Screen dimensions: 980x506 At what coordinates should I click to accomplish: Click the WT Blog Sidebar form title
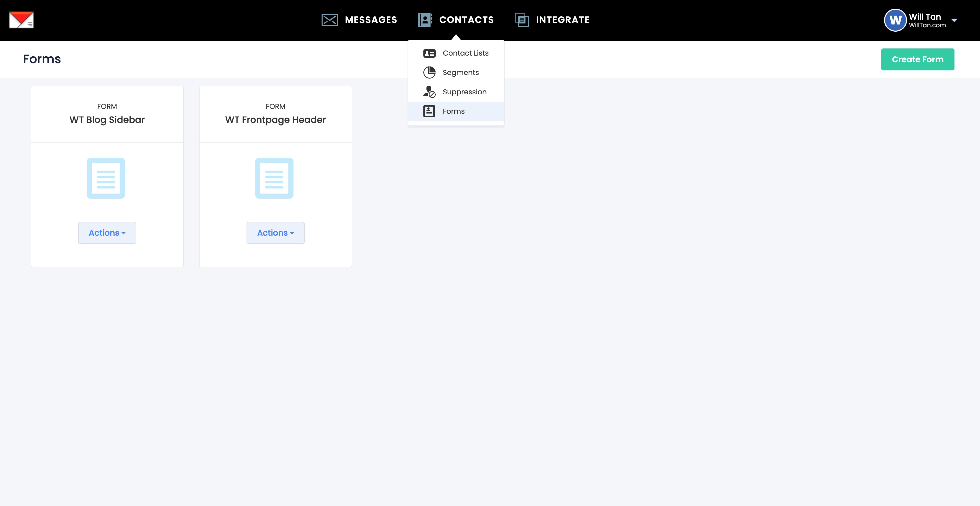point(107,120)
